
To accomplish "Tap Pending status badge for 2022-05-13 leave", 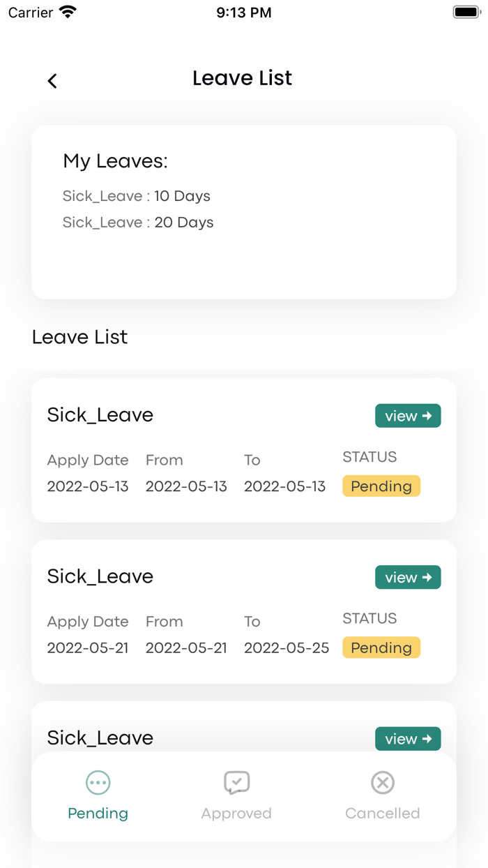I will 381,486.
